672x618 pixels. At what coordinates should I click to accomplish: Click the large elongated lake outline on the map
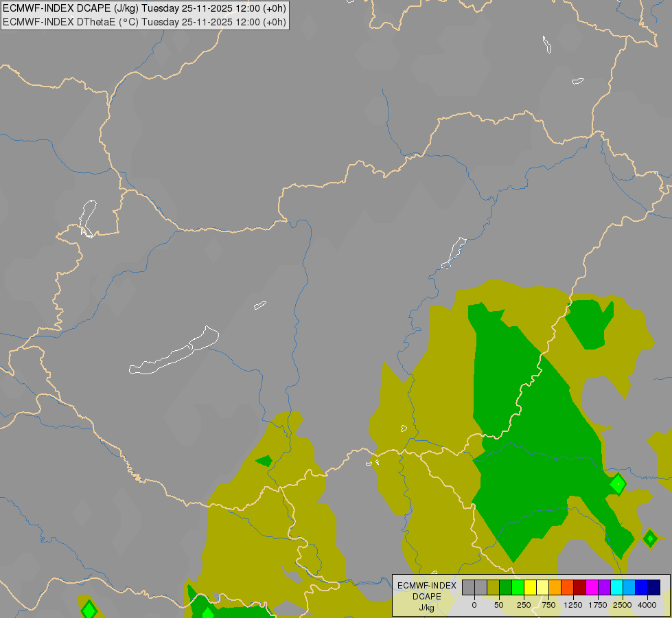[x=174, y=350]
